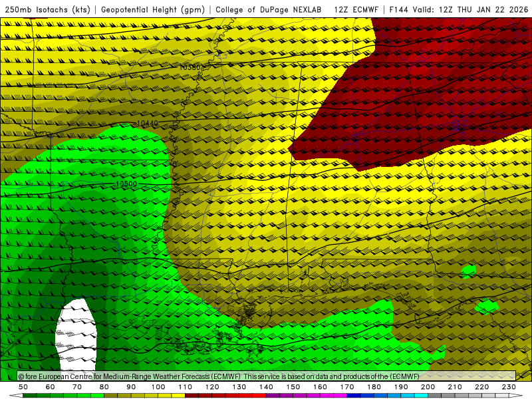Viewport: 532px width, 399px height.
Task: Click the 170 value on the color scale
Action: [346, 387]
